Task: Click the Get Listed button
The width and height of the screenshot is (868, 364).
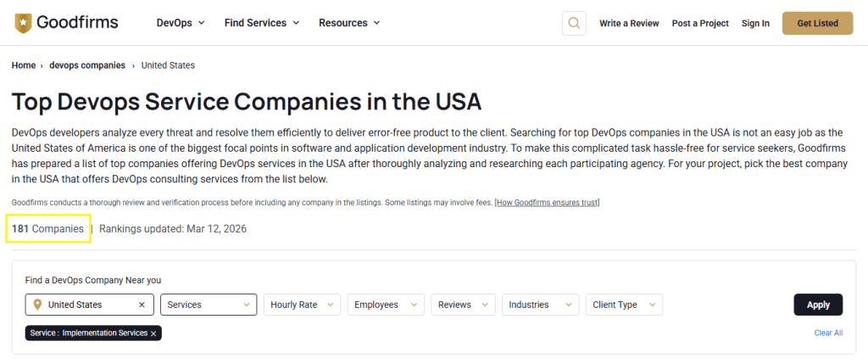Action: click(x=817, y=23)
